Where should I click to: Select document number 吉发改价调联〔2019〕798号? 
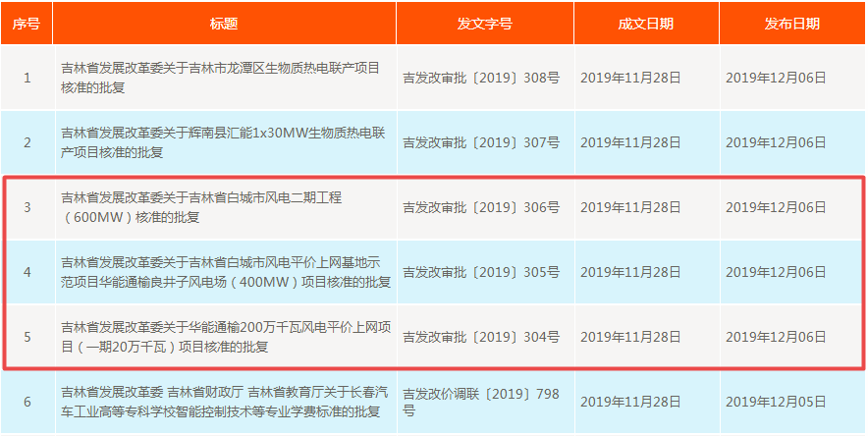481,403
